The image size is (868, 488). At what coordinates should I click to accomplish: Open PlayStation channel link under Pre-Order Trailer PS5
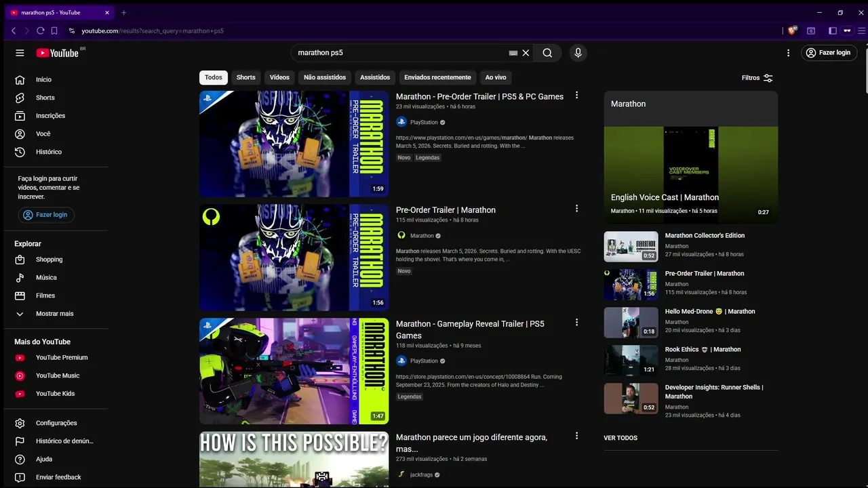point(424,123)
